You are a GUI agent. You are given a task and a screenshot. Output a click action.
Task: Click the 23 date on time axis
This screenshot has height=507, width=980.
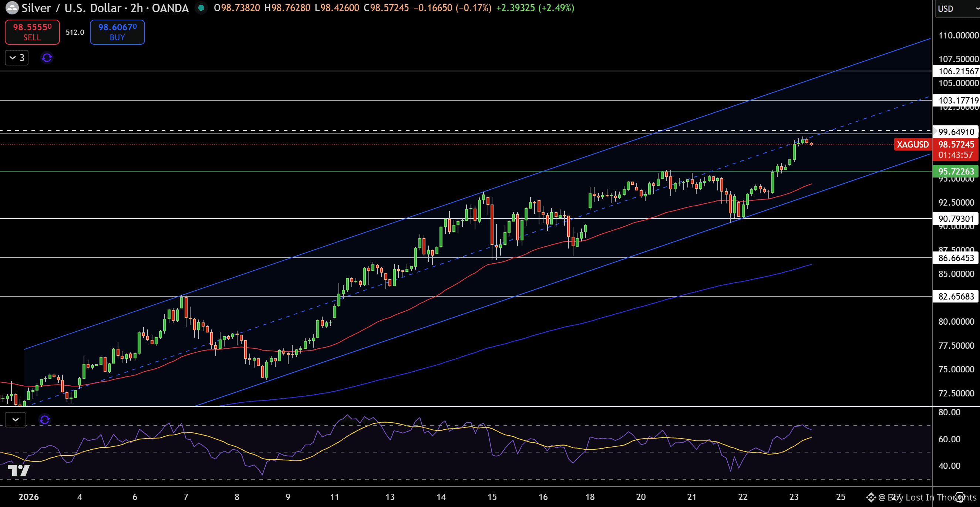tap(794, 497)
